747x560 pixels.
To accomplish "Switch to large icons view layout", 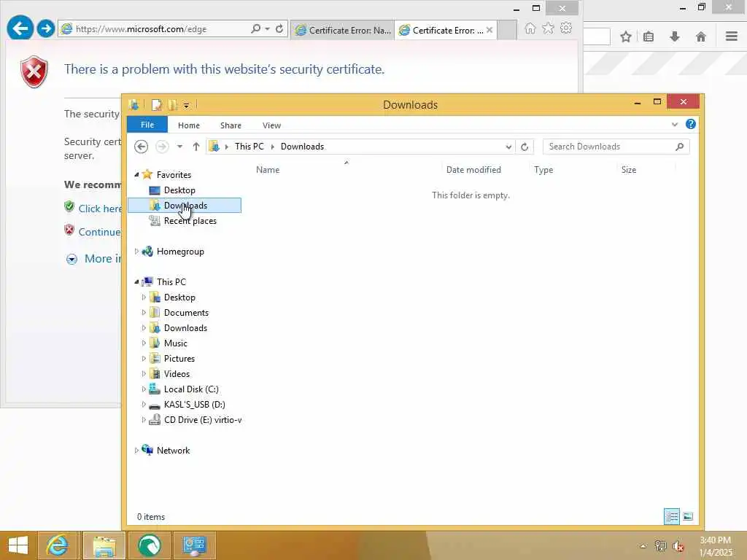I will click(x=688, y=516).
